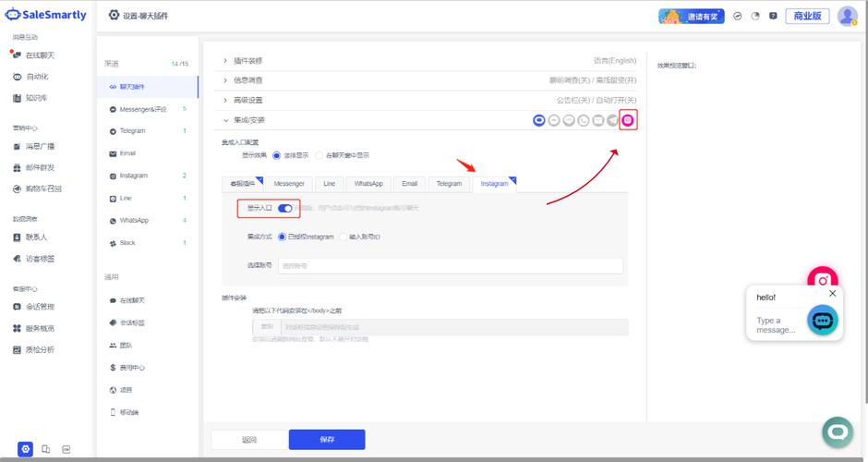The image size is (868, 462).
Task: Expand the 信息调查 section
Action: [x=425, y=80]
